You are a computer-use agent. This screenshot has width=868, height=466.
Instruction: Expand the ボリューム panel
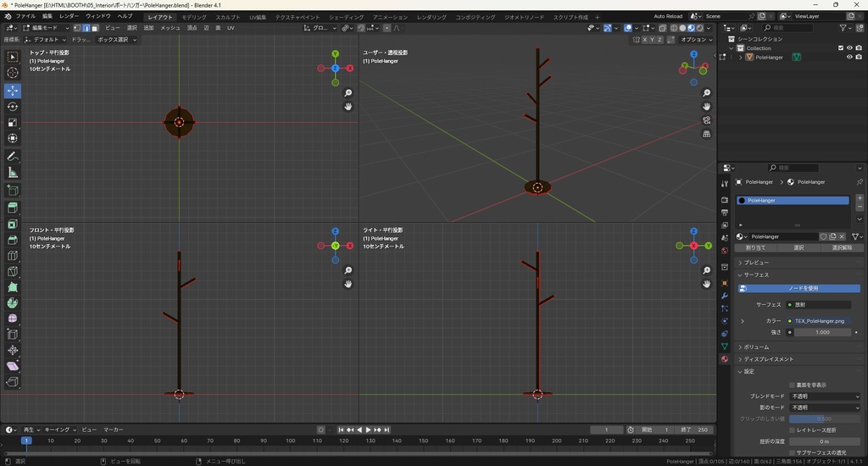click(x=755, y=347)
